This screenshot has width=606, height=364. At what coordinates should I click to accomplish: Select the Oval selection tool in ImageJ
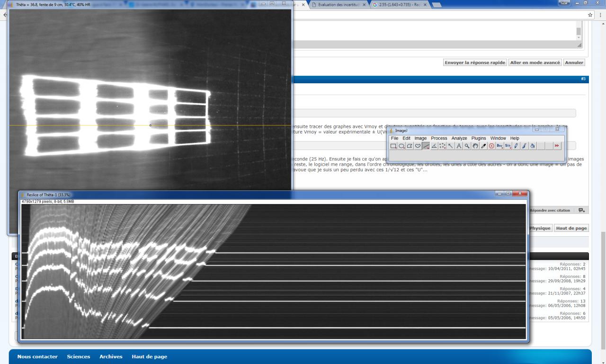(x=401, y=146)
